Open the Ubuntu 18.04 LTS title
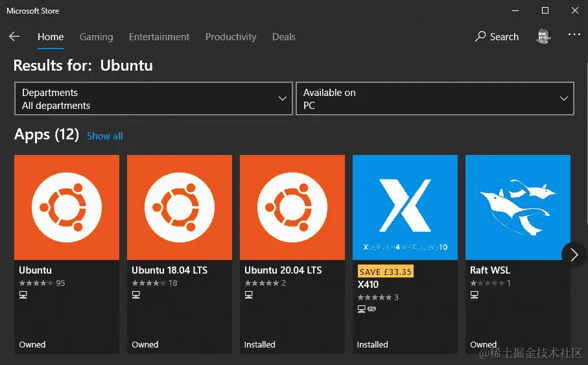The image size is (588, 365). tap(169, 270)
